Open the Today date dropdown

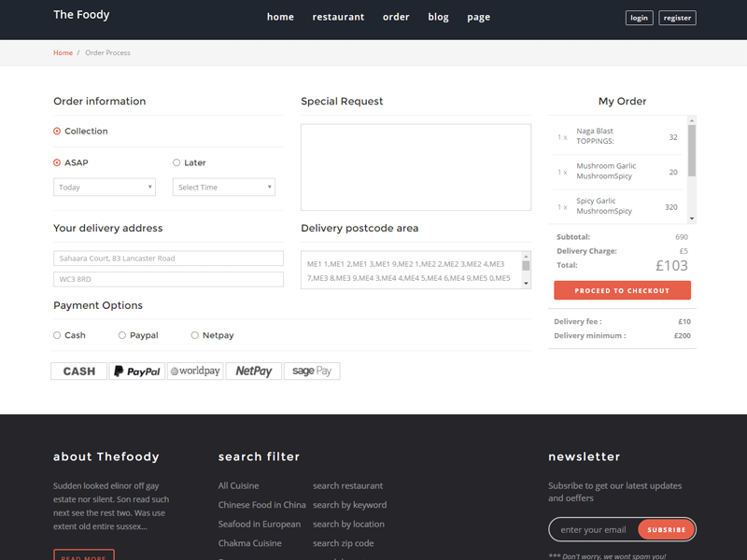pyautogui.click(x=105, y=188)
